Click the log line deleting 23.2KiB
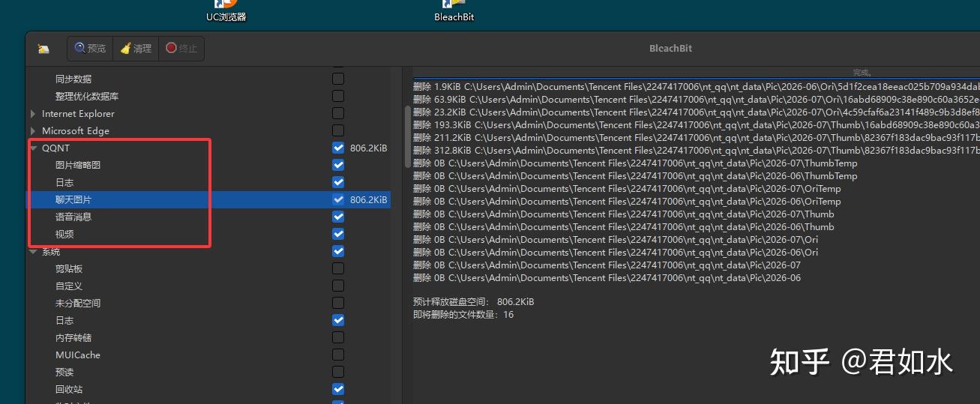980x404 pixels. [x=696, y=112]
